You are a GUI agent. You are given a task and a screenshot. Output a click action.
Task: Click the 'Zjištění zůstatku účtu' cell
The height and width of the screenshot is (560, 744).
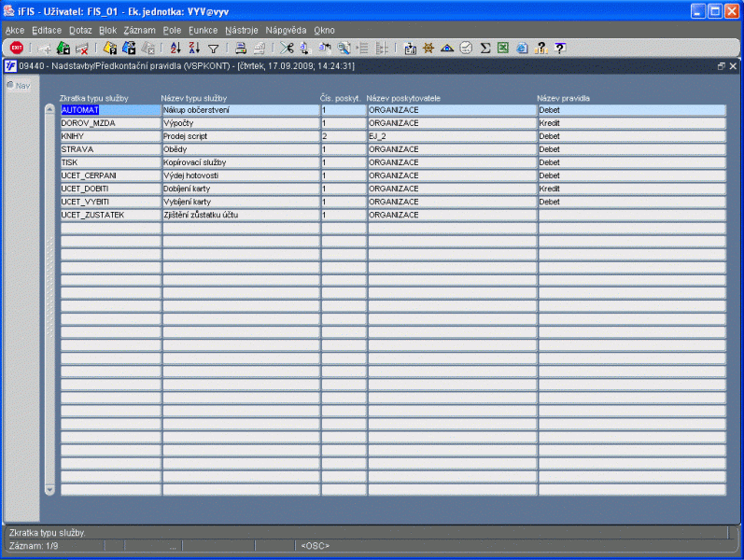pyautogui.click(x=241, y=215)
